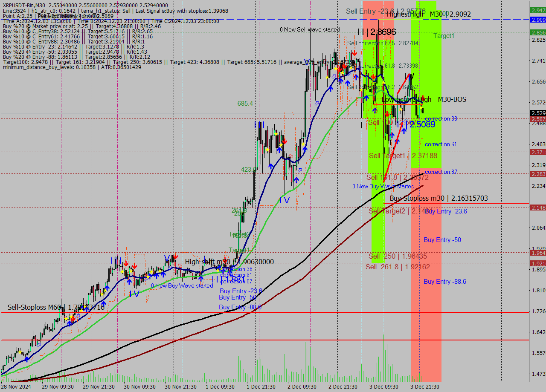Viewport: 546px width, 392px height.
Task: Select 'Sell correction 87.5 | 2.82704' label
Action: (x=383, y=43)
